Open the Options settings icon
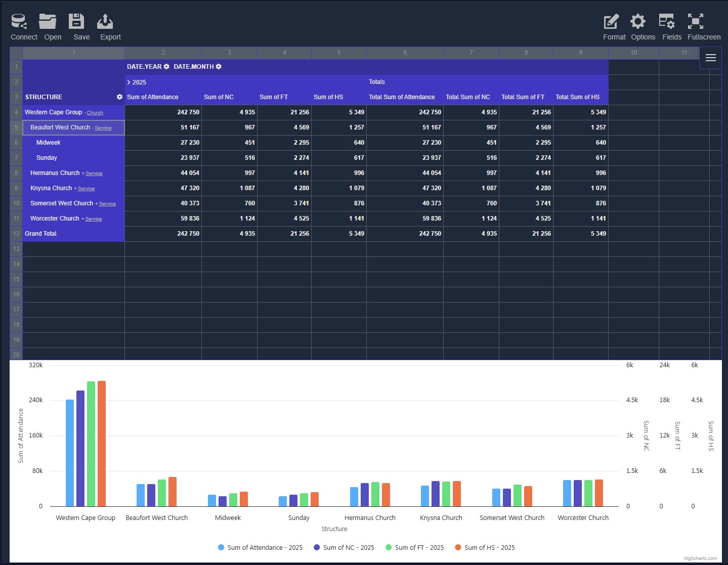 [642, 24]
